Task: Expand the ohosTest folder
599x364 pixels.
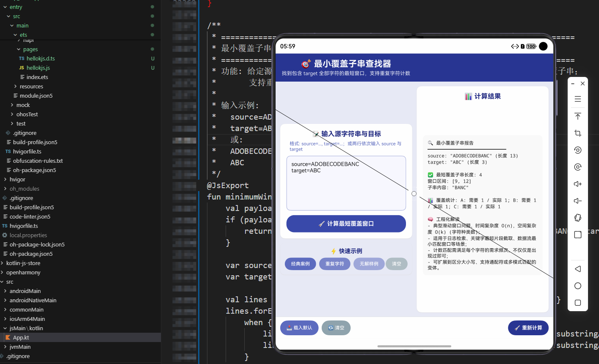Action: pyautogui.click(x=12, y=114)
